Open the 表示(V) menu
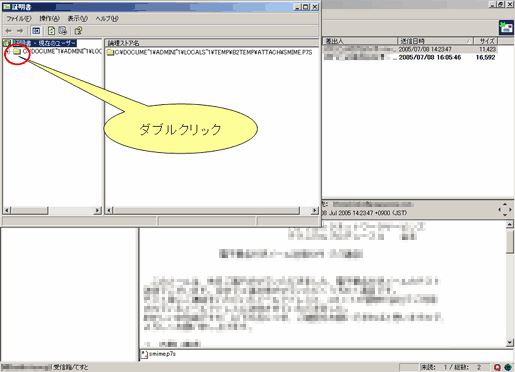The height and width of the screenshot is (372, 515). tap(78, 19)
